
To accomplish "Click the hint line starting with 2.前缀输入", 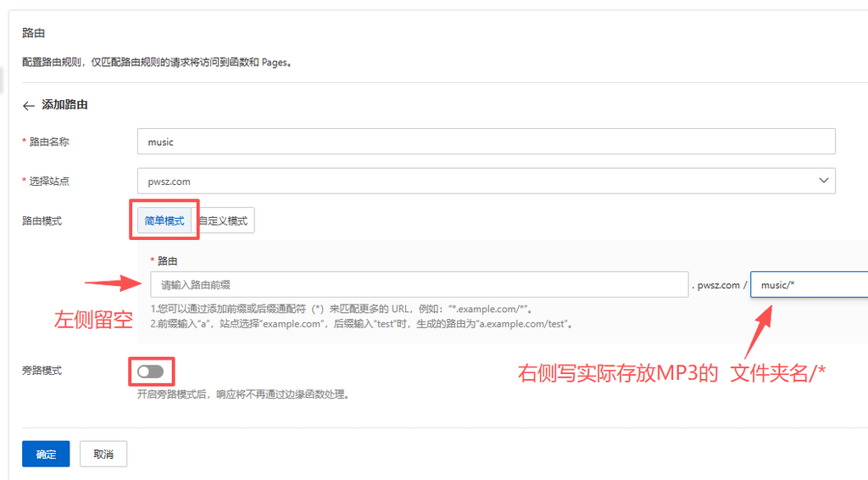I will (x=363, y=324).
